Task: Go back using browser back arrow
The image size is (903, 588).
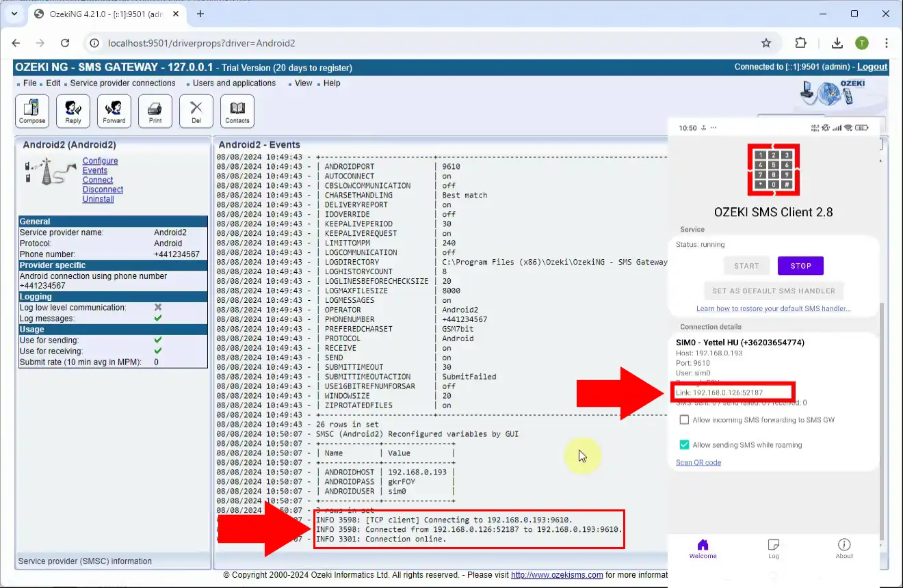Action: click(16, 43)
